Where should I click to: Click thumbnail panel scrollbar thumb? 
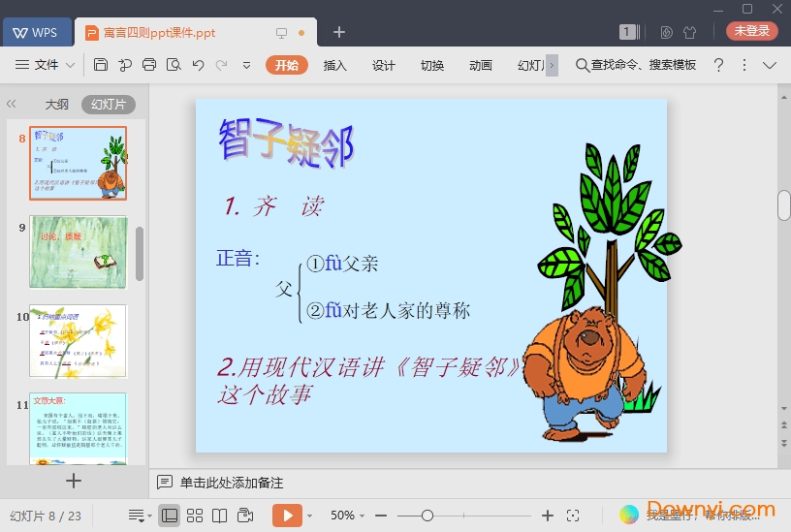pyautogui.click(x=140, y=254)
